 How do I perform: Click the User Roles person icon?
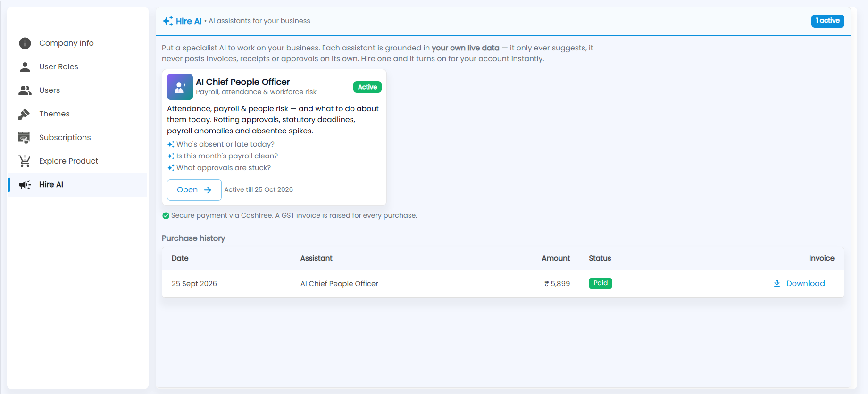pos(25,67)
